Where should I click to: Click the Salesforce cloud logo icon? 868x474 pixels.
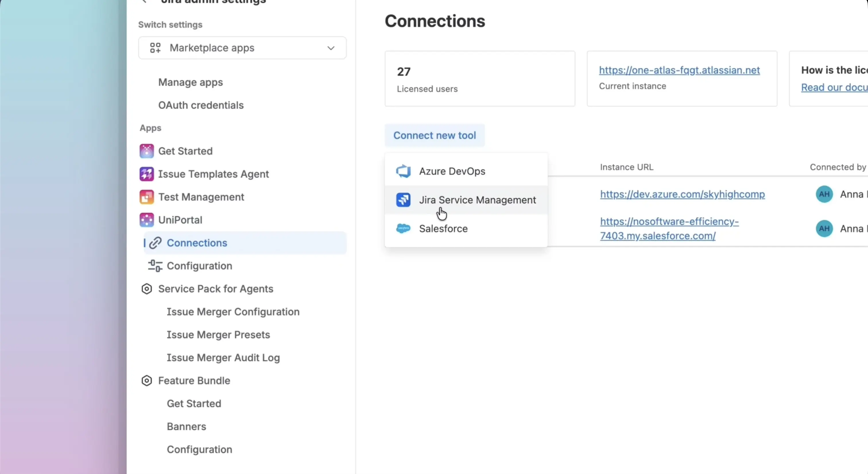[403, 229]
